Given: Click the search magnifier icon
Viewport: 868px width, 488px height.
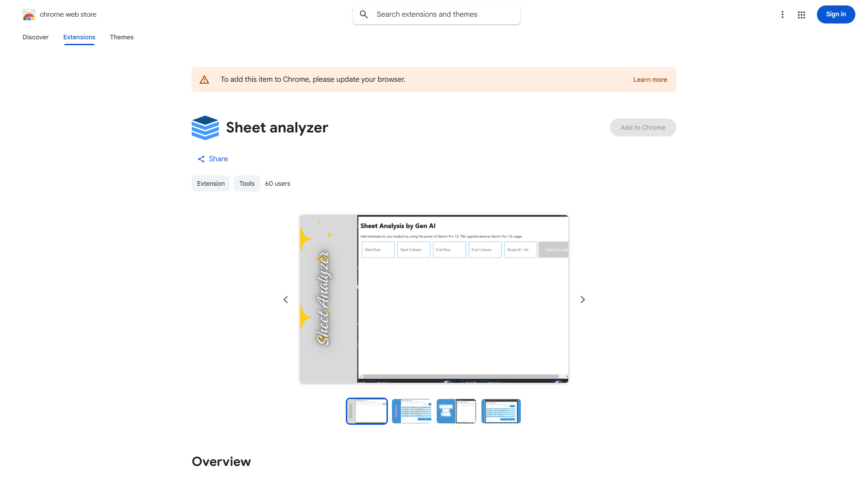Looking at the screenshot, I should pyautogui.click(x=364, y=14).
